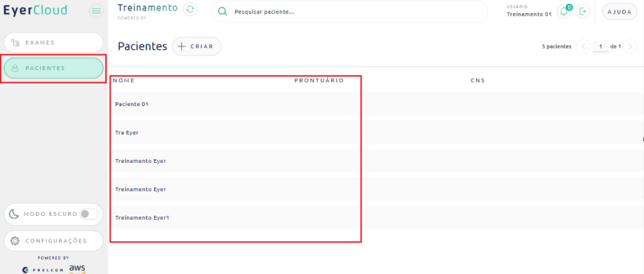Open patient row Paciente 01
Image resolution: width=644 pixels, height=274 pixels.
pyautogui.click(x=131, y=104)
